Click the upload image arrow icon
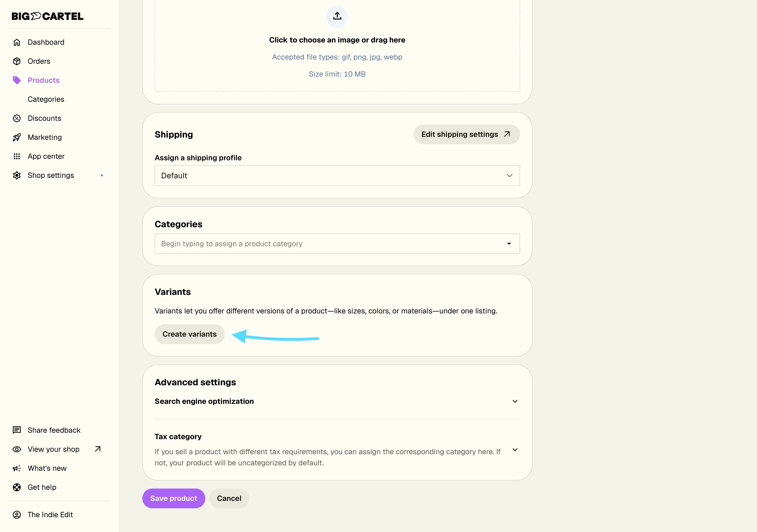This screenshot has height=532, width=757. coord(337,16)
